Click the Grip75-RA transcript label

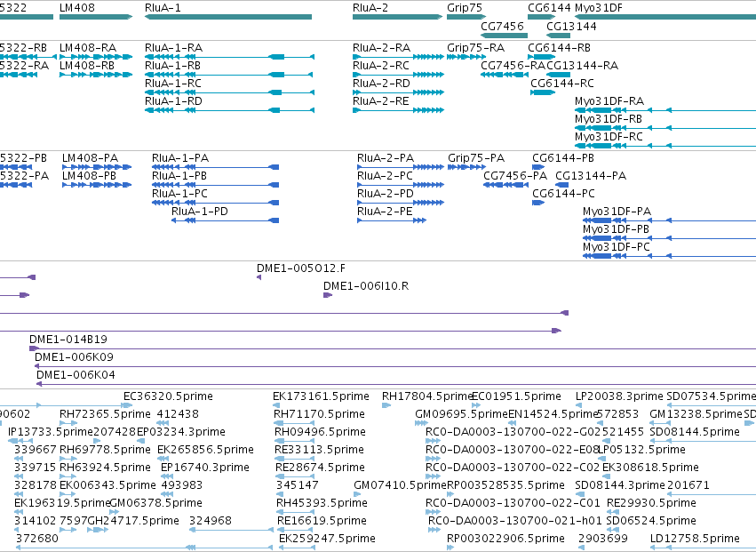coord(475,48)
